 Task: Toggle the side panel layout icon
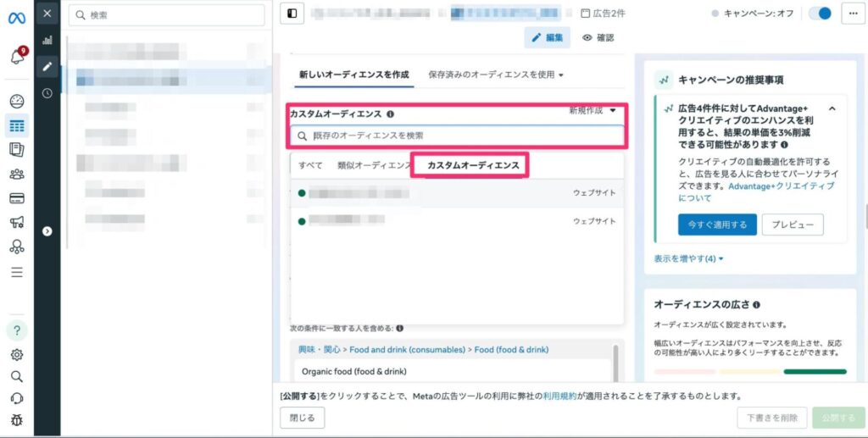(292, 14)
